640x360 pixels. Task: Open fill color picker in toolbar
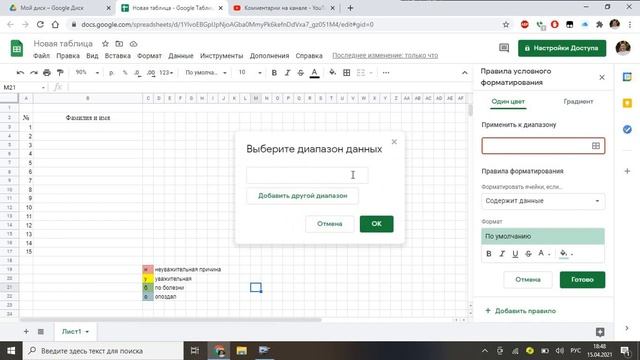333,73
